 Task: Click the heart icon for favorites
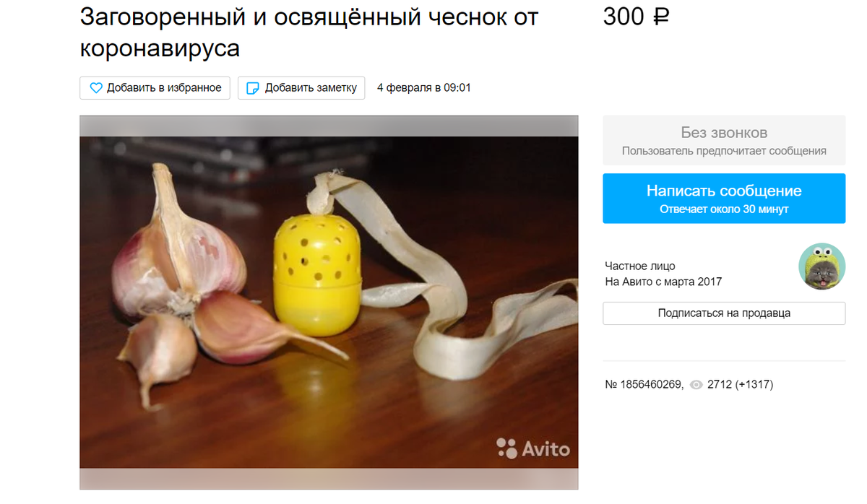pos(96,88)
